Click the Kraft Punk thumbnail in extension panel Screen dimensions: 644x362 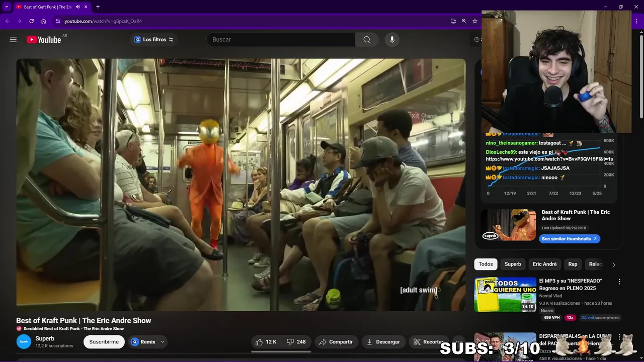(509, 225)
